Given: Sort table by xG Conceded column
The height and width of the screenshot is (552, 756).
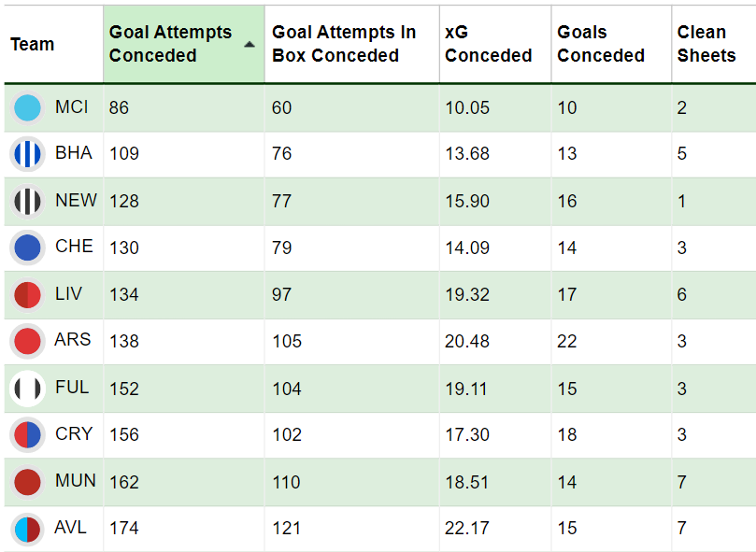Looking at the screenshot, I should pyautogui.click(x=488, y=44).
